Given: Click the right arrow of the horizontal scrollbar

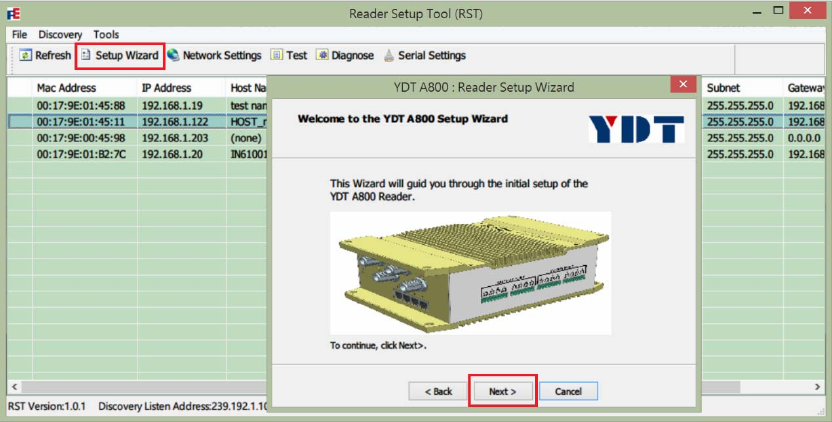Looking at the screenshot, I should point(817,387).
